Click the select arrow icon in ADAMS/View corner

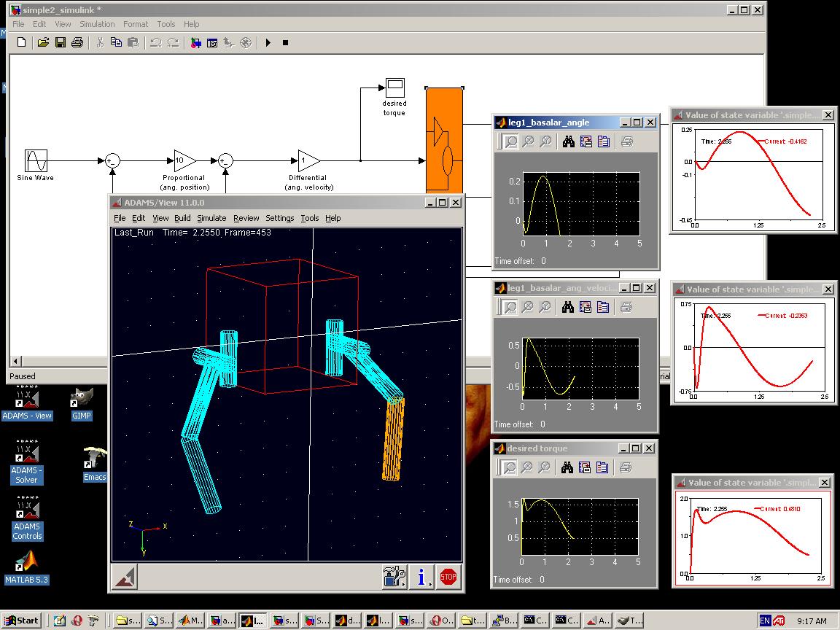tap(125, 577)
